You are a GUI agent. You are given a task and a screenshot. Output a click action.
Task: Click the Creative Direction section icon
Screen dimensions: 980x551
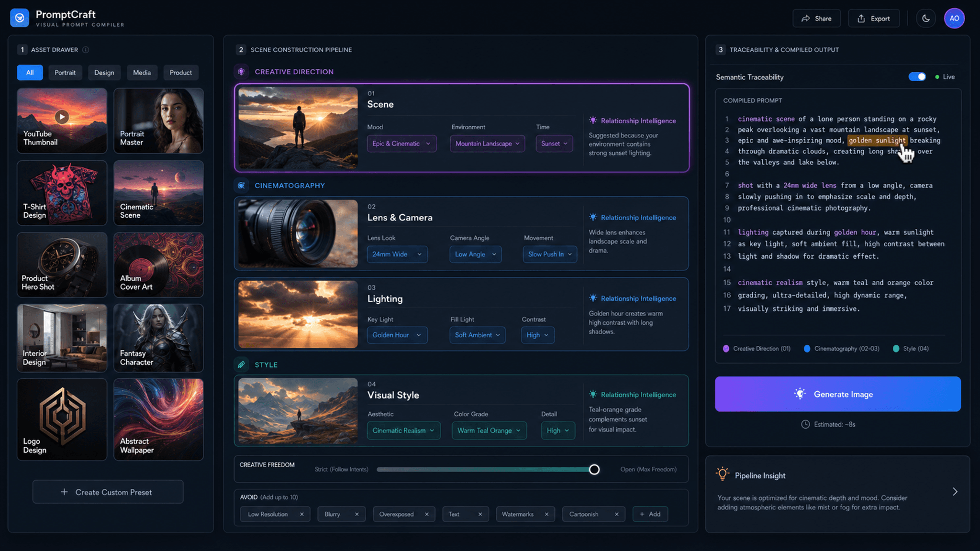[242, 72]
